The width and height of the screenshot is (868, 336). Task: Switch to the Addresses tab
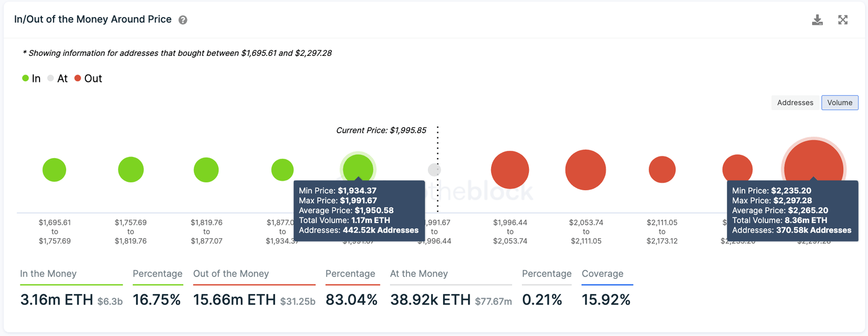[x=795, y=102]
